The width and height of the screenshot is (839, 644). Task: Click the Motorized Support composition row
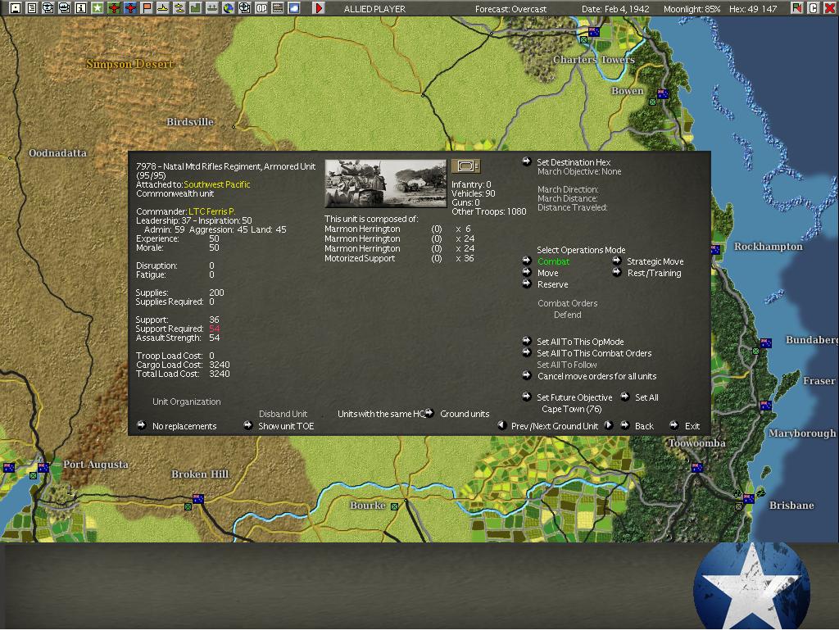[x=399, y=258]
